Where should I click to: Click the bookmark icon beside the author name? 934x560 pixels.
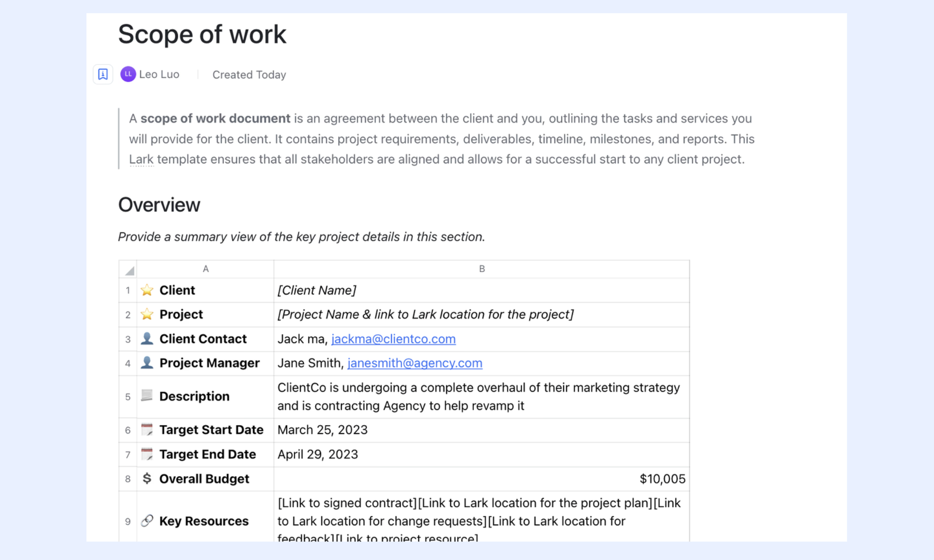pyautogui.click(x=103, y=74)
